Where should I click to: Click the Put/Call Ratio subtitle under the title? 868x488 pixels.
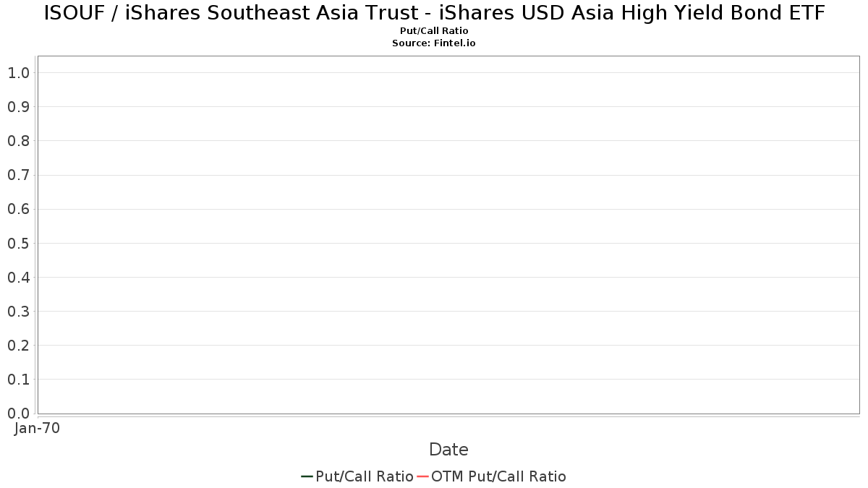(434, 31)
